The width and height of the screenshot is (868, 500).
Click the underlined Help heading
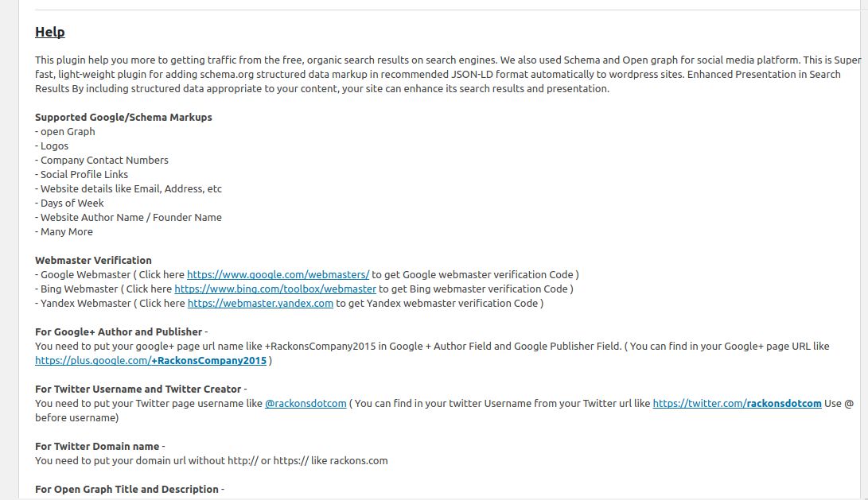[50, 32]
